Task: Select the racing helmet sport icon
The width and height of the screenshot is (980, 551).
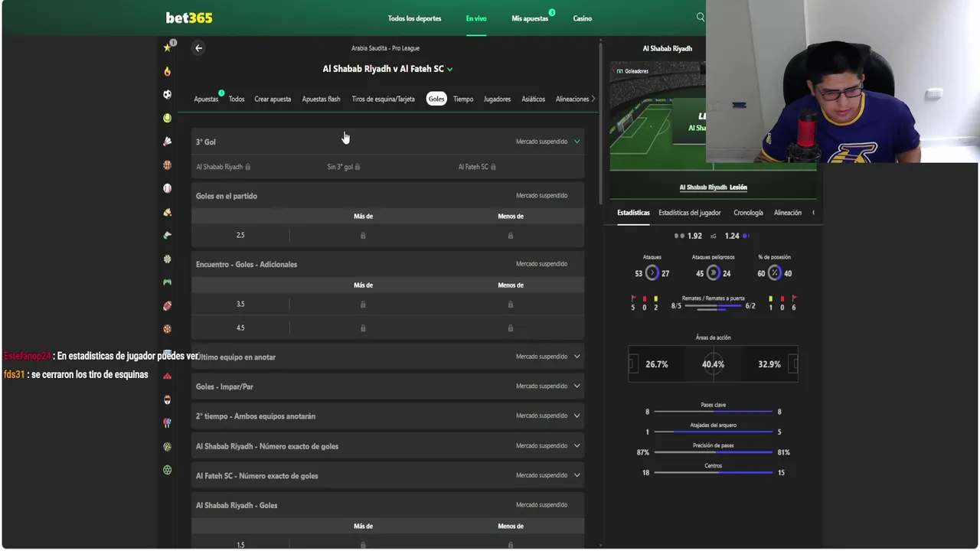Action: (167, 399)
